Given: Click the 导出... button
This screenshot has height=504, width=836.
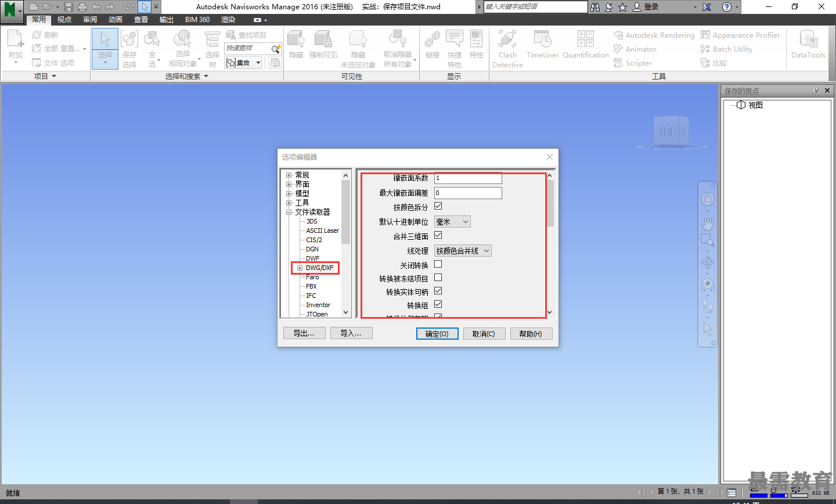Looking at the screenshot, I should [304, 333].
